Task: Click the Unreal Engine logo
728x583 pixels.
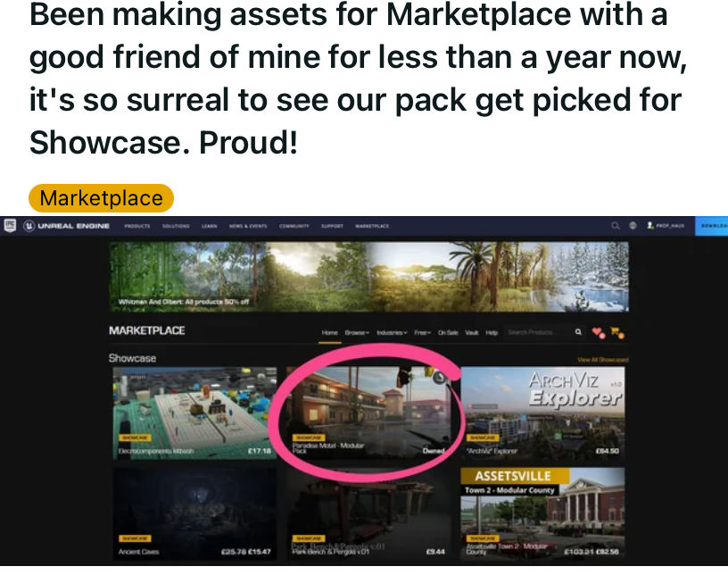Action: [x=67, y=226]
